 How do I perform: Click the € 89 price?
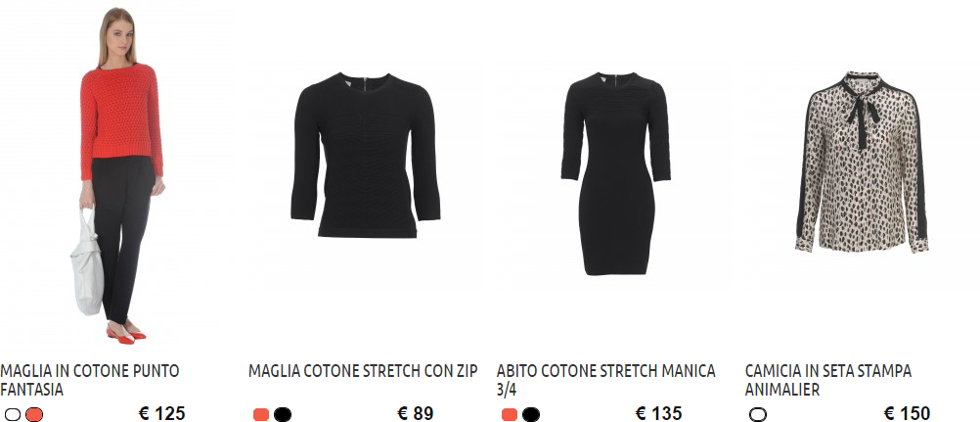[415, 414]
